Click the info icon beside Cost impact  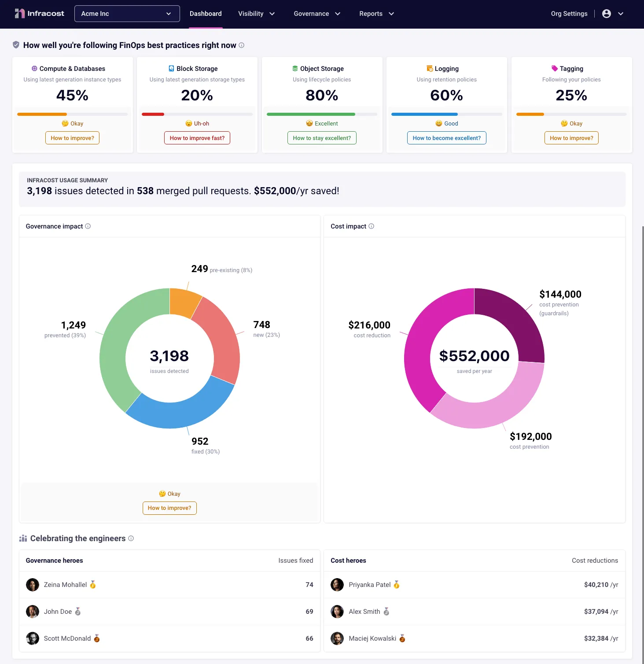click(371, 226)
